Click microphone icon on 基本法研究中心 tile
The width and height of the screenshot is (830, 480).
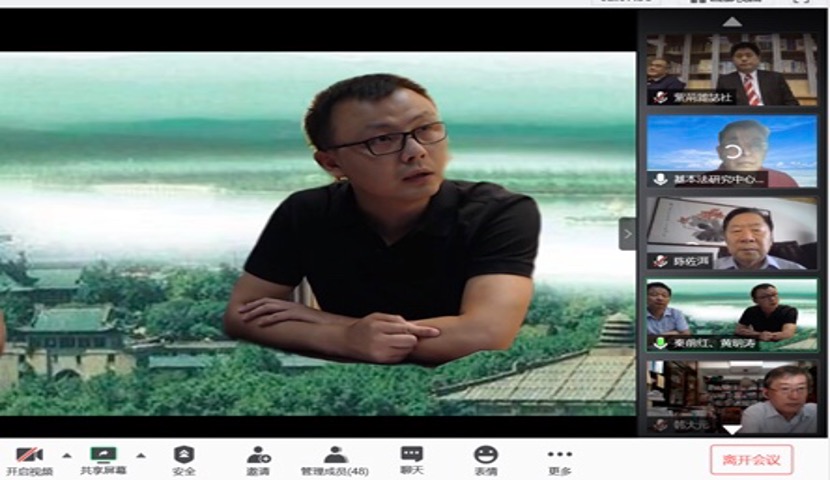point(660,179)
